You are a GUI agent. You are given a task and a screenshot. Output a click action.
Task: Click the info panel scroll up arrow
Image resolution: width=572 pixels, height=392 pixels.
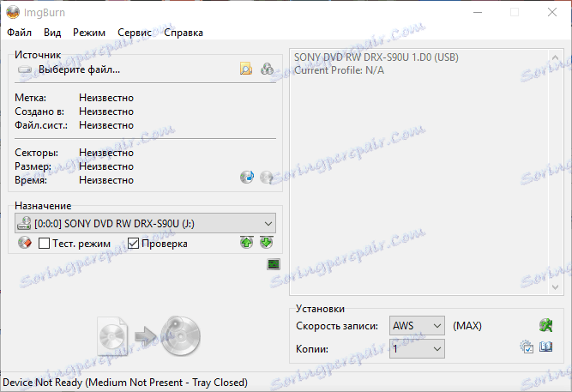click(x=555, y=57)
